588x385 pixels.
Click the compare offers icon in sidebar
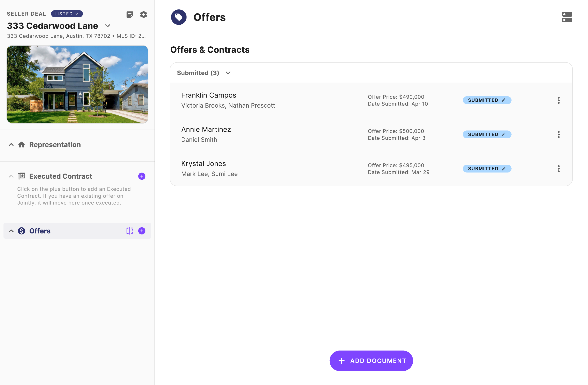coord(130,231)
